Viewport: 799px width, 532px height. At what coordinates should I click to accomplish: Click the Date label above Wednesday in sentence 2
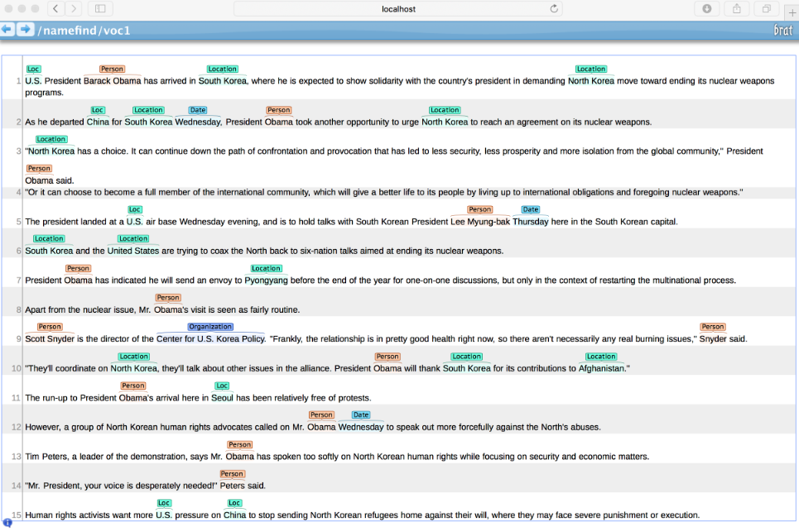[198, 109]
